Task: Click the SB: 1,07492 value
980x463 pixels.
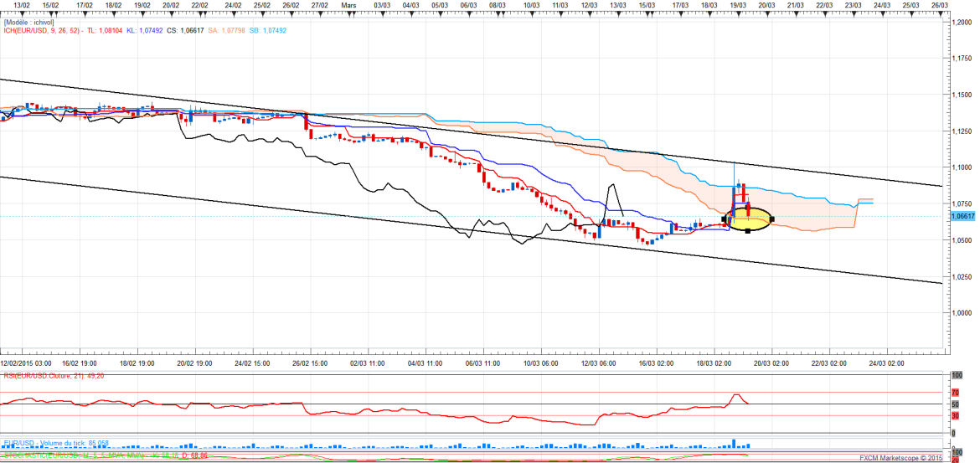Action: click(x=269, y=30)
